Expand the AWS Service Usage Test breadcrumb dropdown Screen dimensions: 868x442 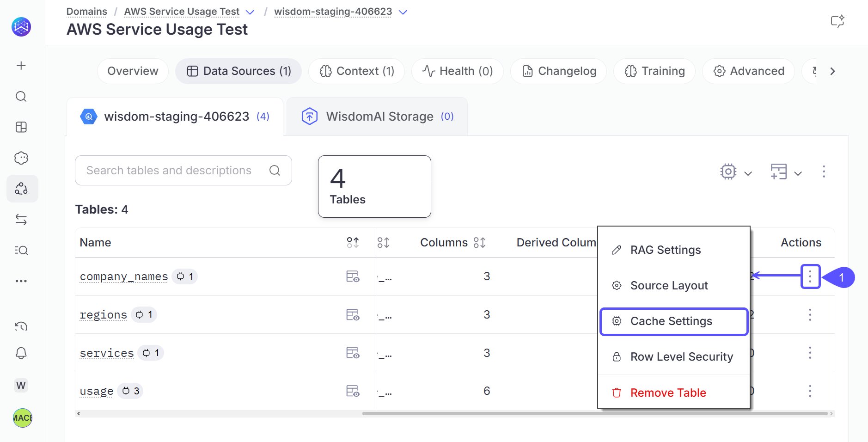coord(250,12)
